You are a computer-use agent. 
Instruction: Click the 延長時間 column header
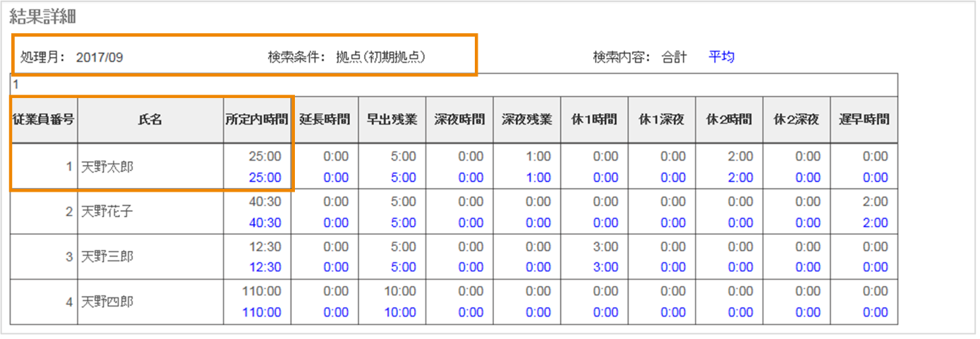[325, 119]
